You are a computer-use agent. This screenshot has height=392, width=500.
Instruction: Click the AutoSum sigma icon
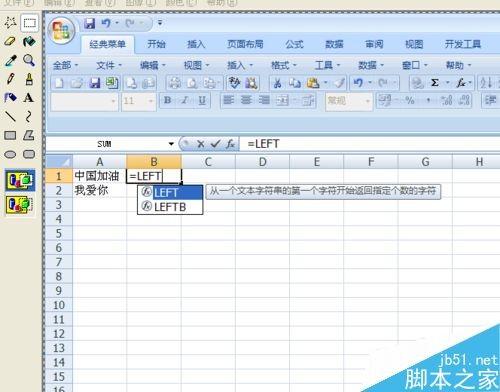[434, 83]
